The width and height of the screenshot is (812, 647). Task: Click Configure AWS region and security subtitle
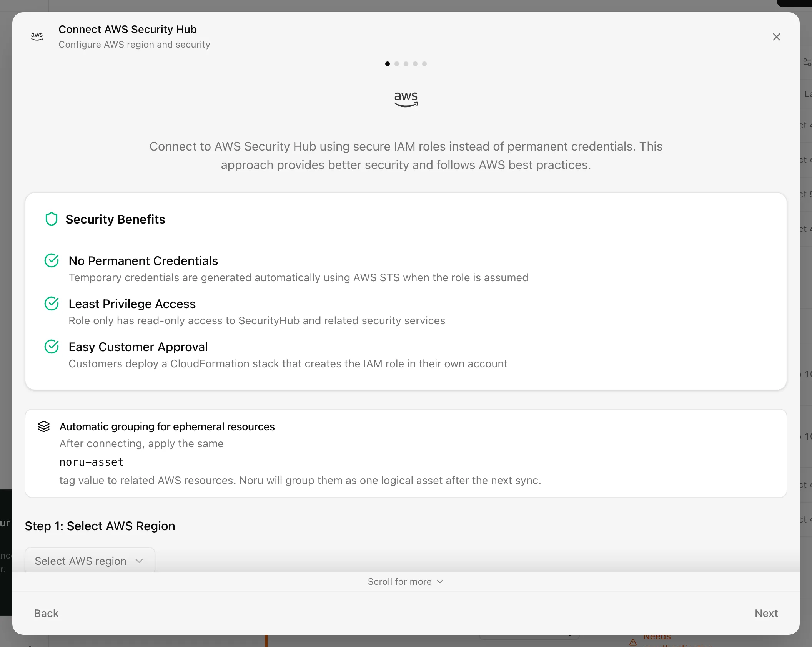pos(134,45)
